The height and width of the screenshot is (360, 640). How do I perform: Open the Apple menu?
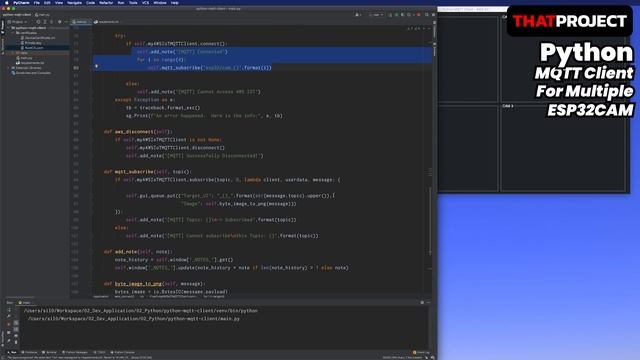7,2
